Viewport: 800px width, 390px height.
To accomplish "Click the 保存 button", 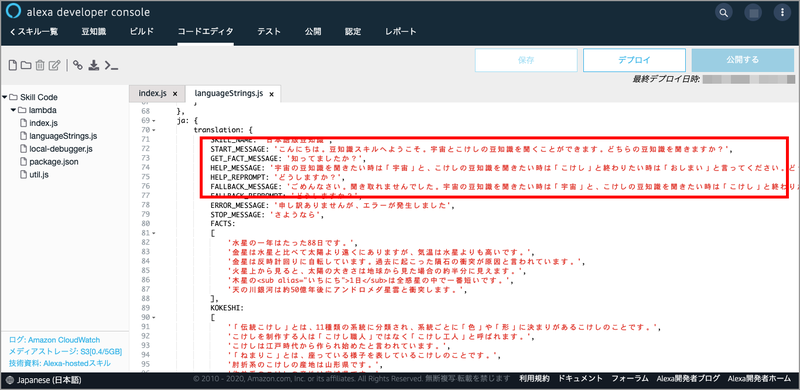I will pos(526,60).
